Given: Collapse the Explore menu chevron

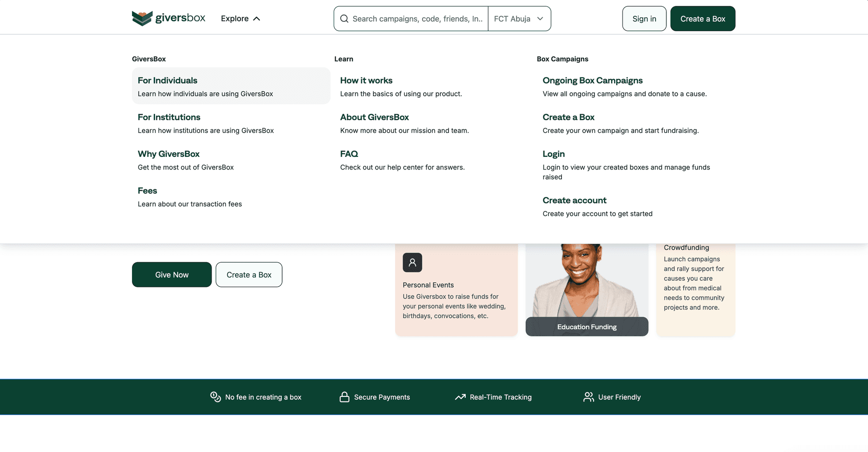Looking at the screenshot, I should 257,19.
